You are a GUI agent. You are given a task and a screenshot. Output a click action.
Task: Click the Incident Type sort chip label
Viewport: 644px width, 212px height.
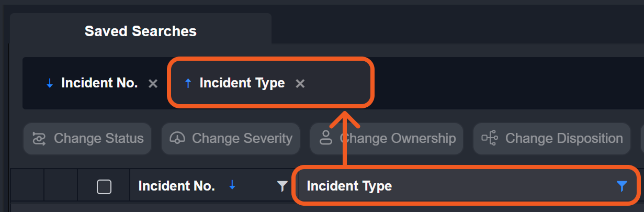click(x=242, y=83)
